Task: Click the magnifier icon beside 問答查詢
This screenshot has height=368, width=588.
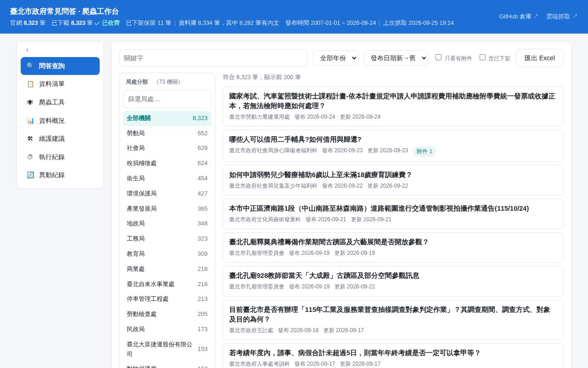Action: click(30, 66)
